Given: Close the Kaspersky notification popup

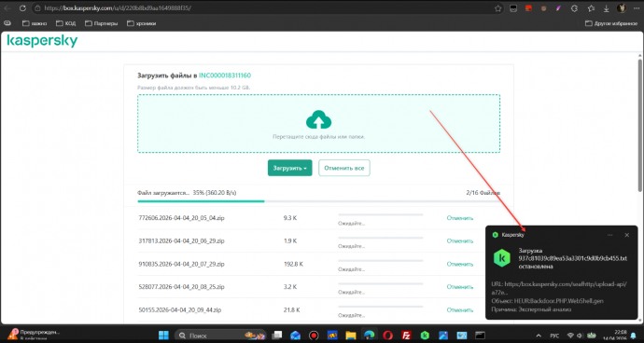Looking at the screenshot, I should [627, 235].
